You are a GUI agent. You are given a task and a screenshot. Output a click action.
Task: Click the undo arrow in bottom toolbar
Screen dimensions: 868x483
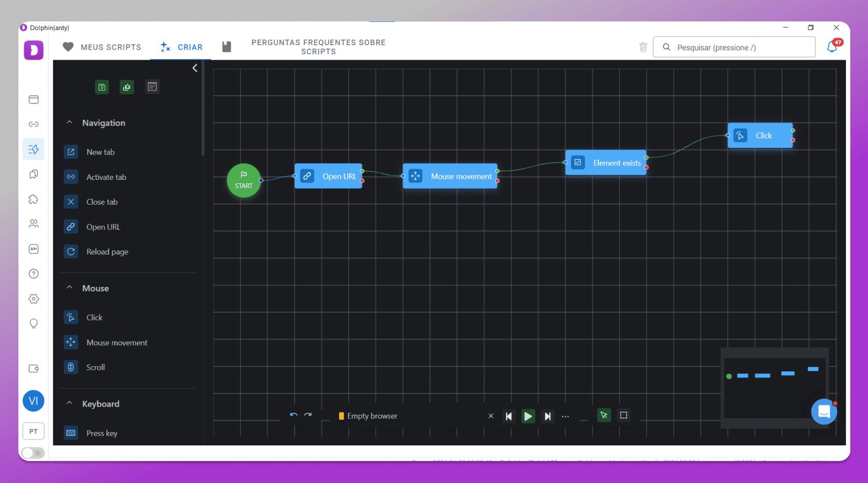click(x=293, y=415)
